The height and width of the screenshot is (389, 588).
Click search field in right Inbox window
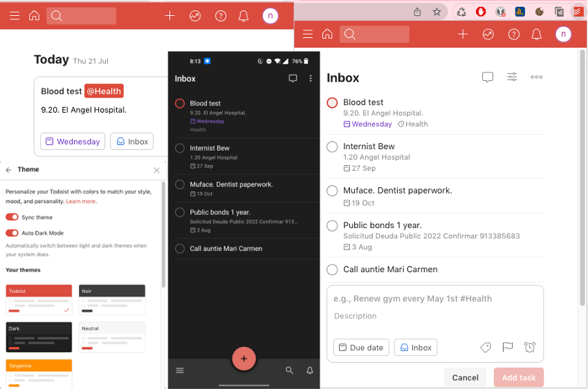coord(374,34)
